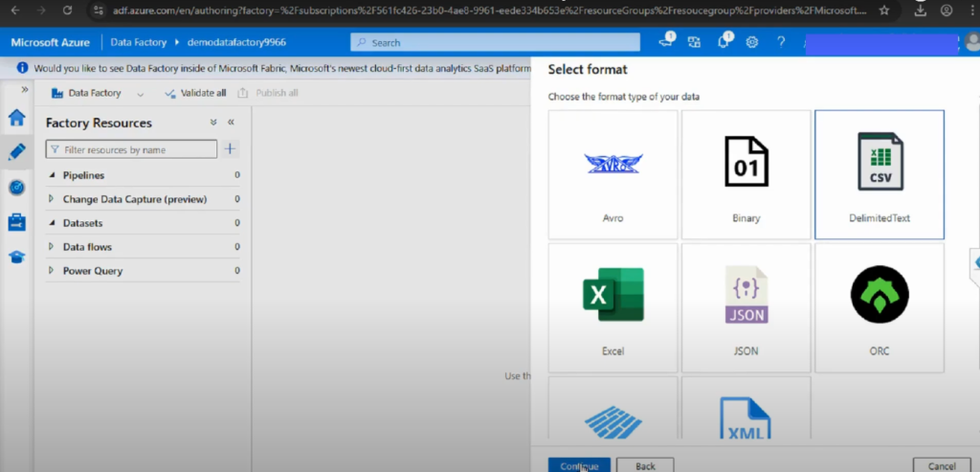
Task: Click the Back button
Action: 645,465
